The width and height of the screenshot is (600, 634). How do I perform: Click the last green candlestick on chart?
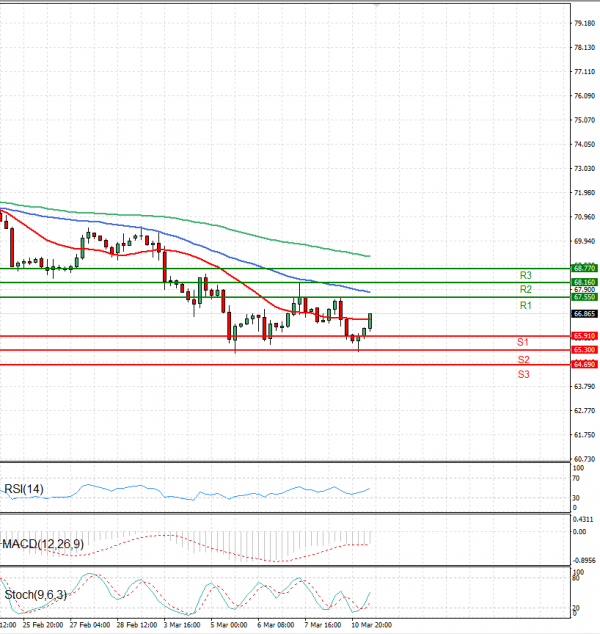tap(370, 321)
